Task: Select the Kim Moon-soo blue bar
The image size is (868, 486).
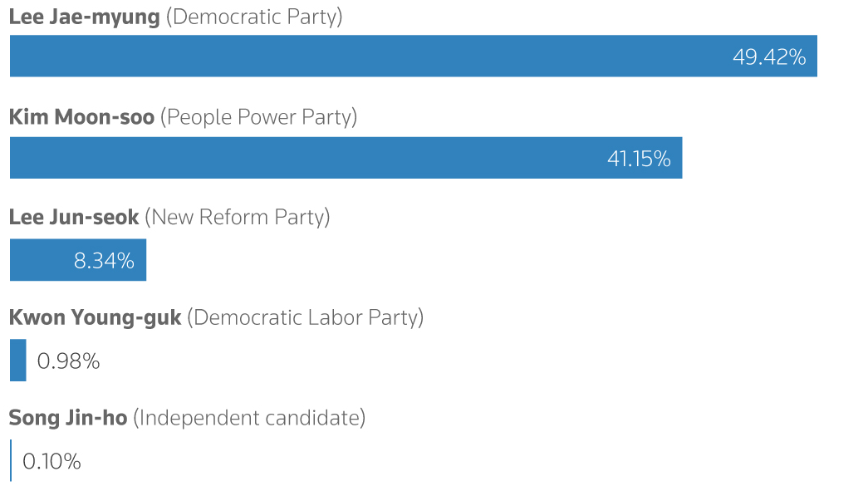Action: 346,158
